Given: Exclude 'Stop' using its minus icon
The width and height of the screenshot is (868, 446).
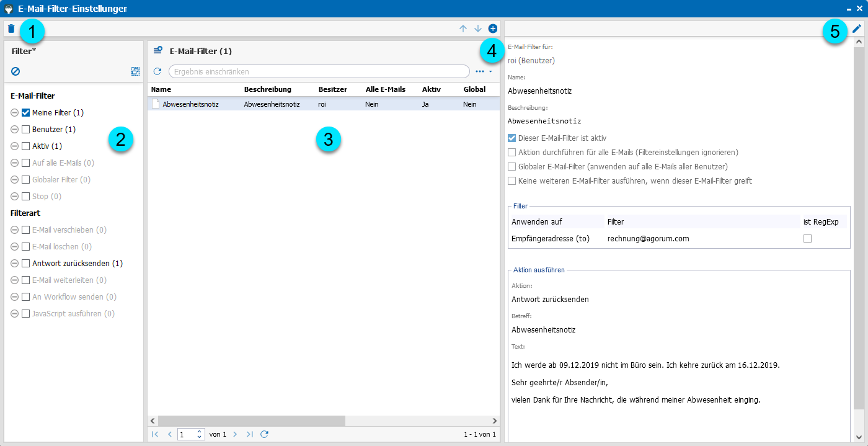Looking at the screenshot, I should click(15, 197).
